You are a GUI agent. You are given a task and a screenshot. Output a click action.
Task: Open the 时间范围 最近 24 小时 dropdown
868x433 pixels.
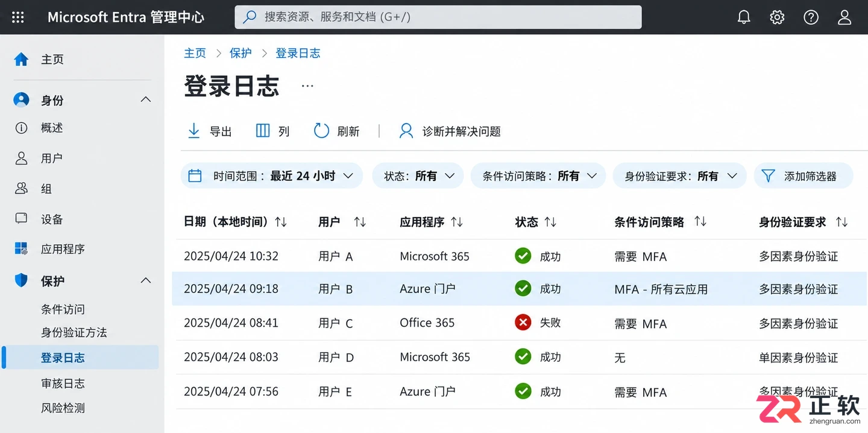272,175
